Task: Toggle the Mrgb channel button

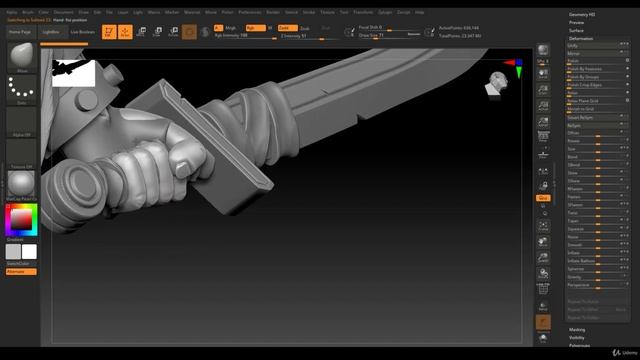Action: [230, 28]
